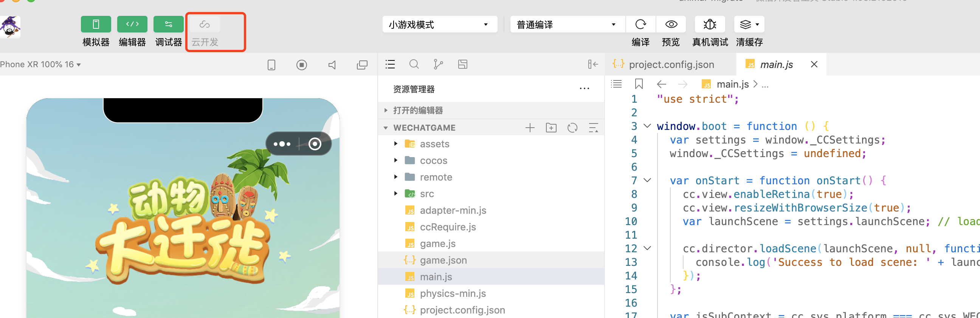Detach the simulator into separate window
Image resolution: width=980 pixels, height=318 pixels.
click(x=362, y=65)
